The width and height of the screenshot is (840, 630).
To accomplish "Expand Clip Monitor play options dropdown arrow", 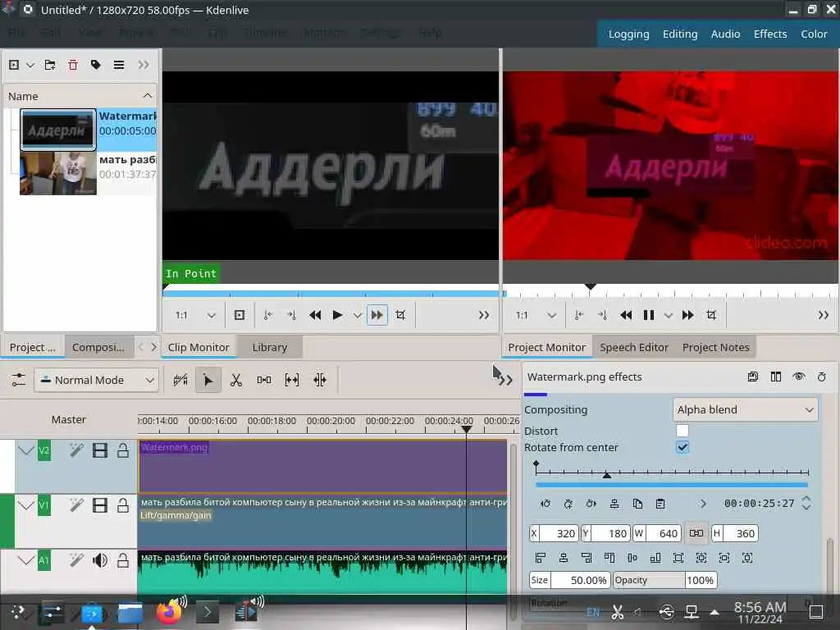I will point(358,316).
